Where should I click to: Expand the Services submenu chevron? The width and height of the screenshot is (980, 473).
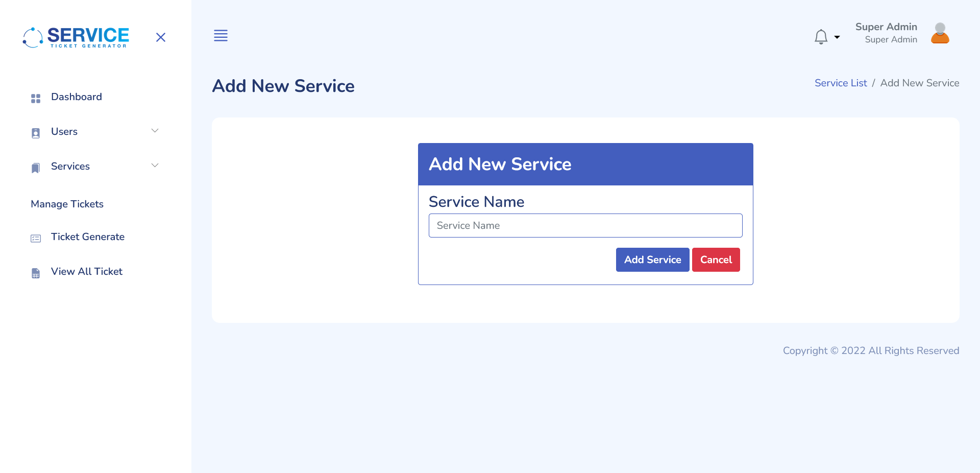click(x=155, y=165)
